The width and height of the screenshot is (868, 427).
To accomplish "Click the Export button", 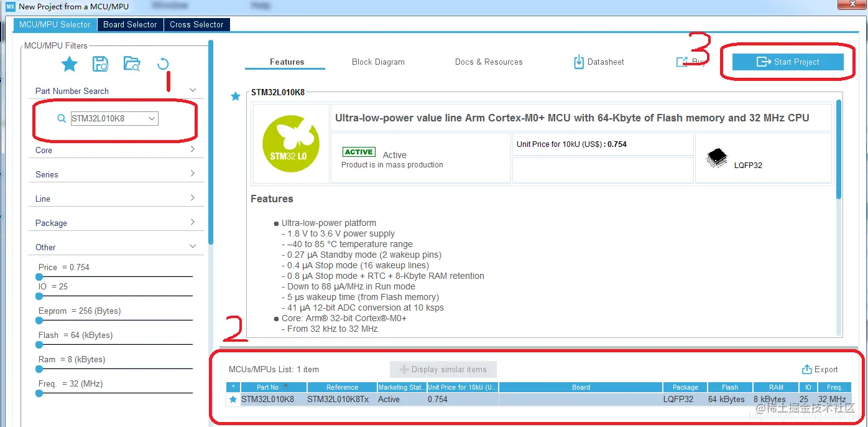I will pyautogui.click(x=820, y=369).
